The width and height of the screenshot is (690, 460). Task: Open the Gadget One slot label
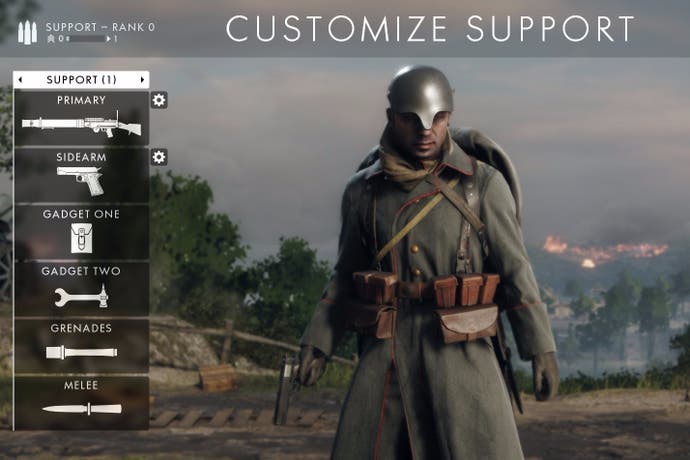[x=81, y=214]
